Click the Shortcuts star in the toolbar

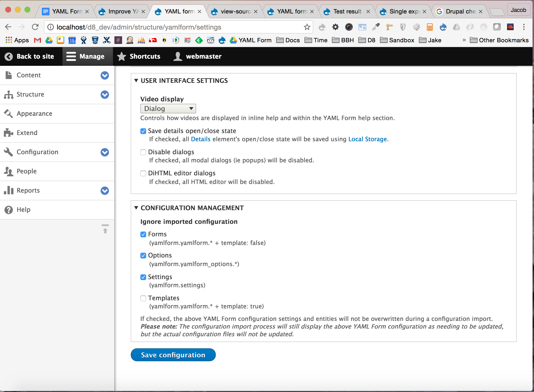tap(122, 56)
